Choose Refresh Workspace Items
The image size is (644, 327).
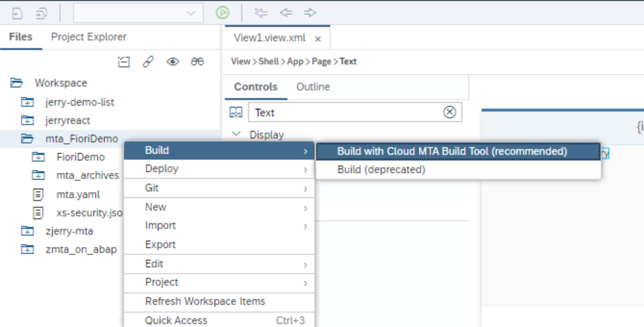[205, 301]
